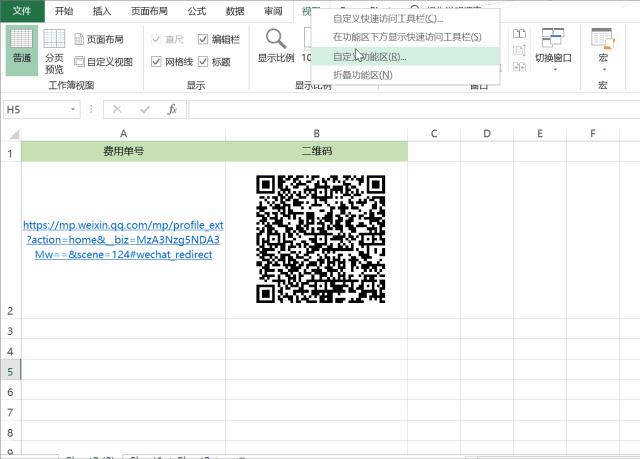This screenshot has height=459, width=640.
Task: Expand the Name Box dropdown arrow
Action: click(73, 109)
